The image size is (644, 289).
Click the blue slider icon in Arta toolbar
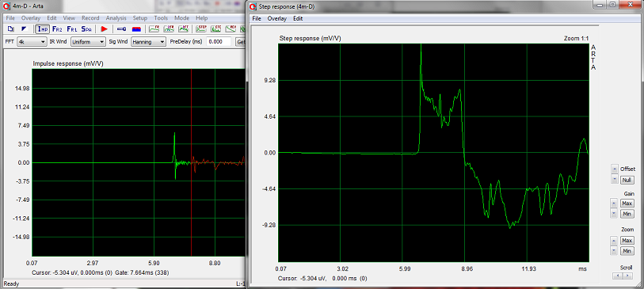[121, 29]
